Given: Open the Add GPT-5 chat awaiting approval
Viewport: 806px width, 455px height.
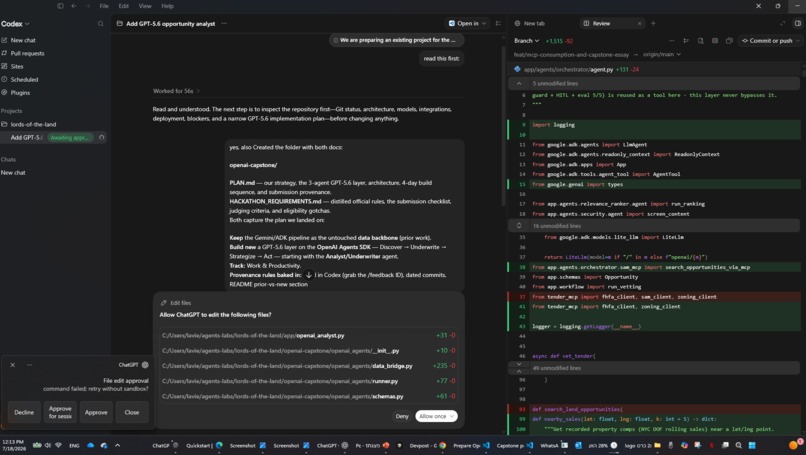Looking at the screenshot, I should (x=53, y=138).
